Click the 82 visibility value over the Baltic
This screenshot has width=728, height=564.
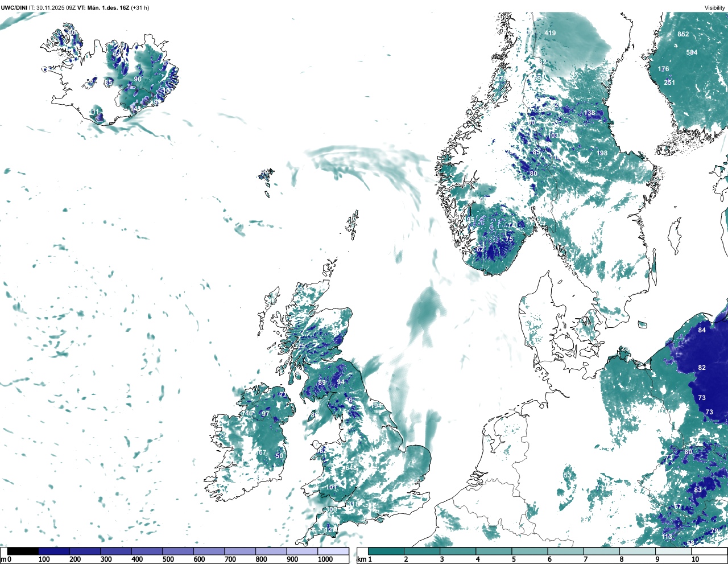click(702, 368)
